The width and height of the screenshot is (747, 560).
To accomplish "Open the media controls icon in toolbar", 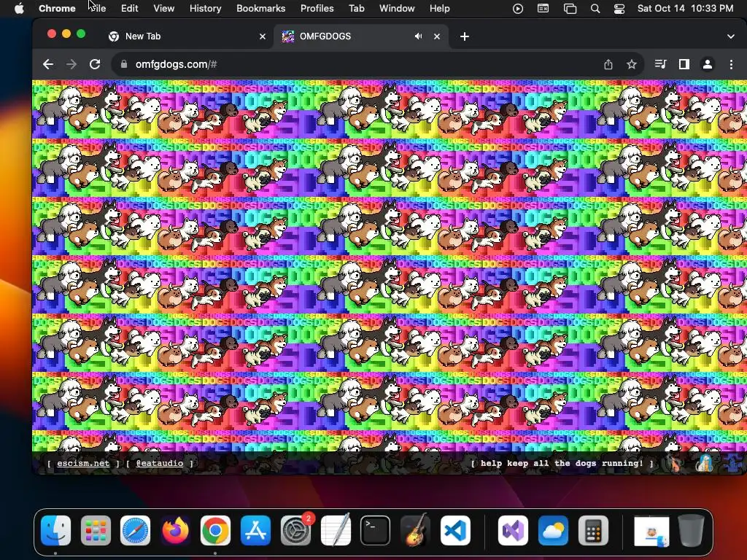I will pos(660,64).
